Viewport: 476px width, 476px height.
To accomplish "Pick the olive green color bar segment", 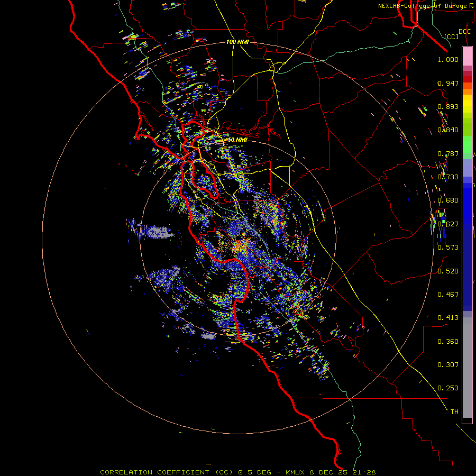I will coord(467,126).
